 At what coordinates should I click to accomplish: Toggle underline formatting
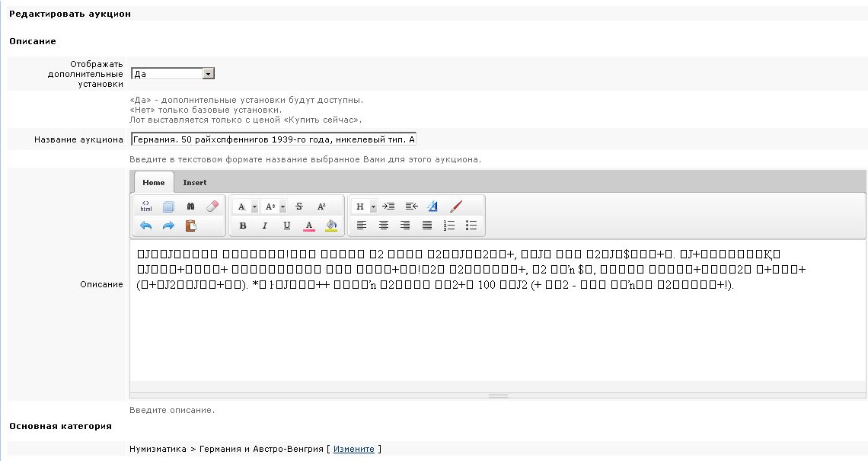click(287, 226)
